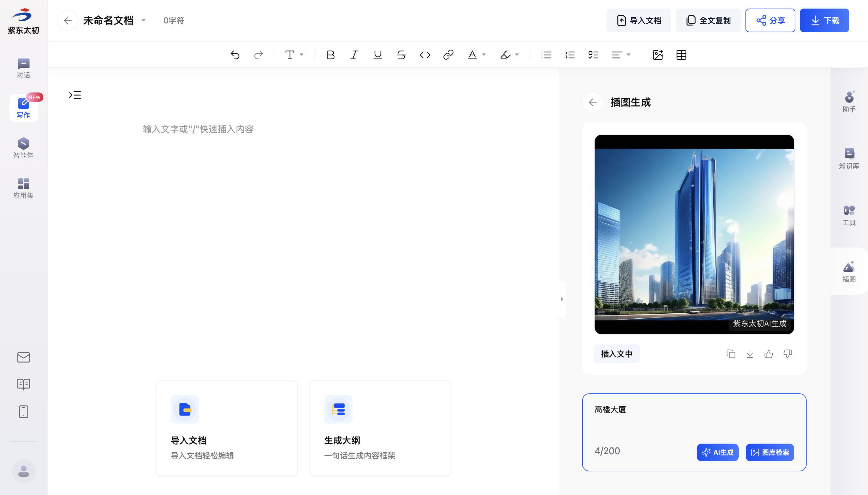Copy the generated illustration
The width and height of the screenshot is (868, 495).
731,354
